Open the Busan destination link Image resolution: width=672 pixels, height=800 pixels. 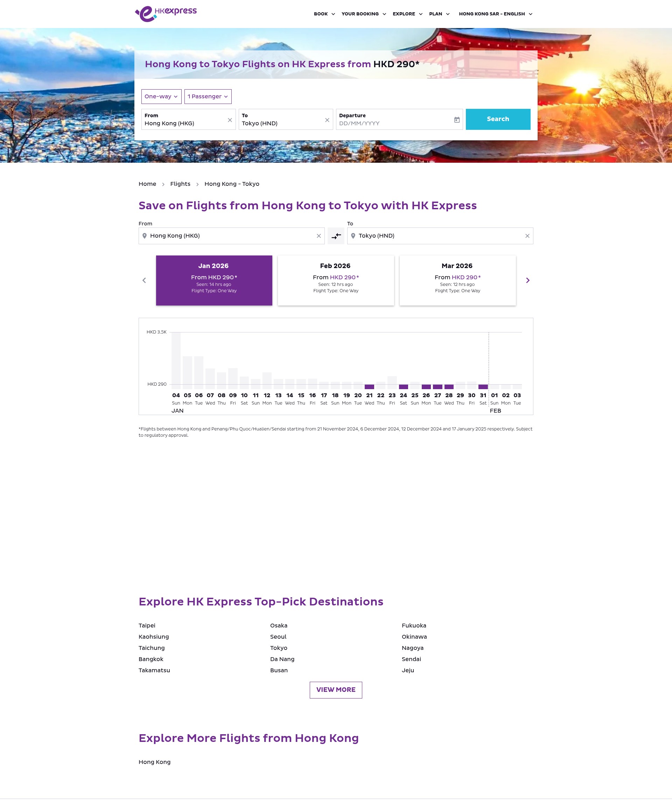(279, 670)
